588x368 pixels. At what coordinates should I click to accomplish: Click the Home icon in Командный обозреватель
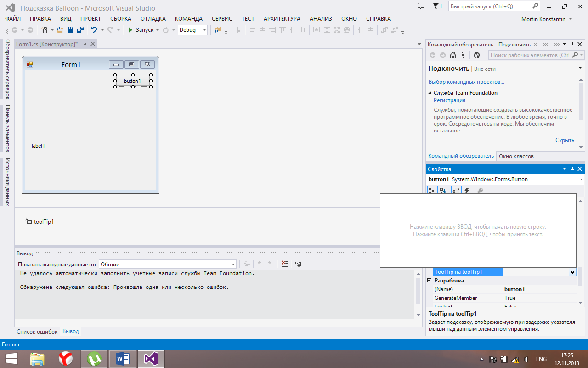coord(453,55)
